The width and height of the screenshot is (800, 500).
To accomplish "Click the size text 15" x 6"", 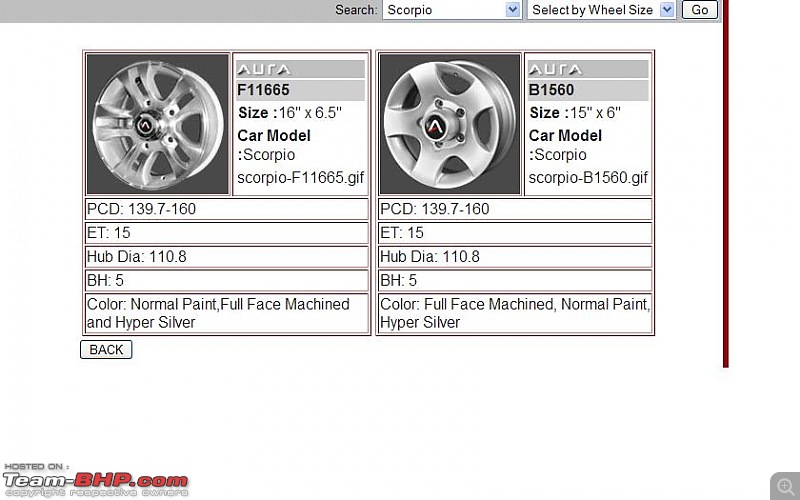I will [595, 113].
